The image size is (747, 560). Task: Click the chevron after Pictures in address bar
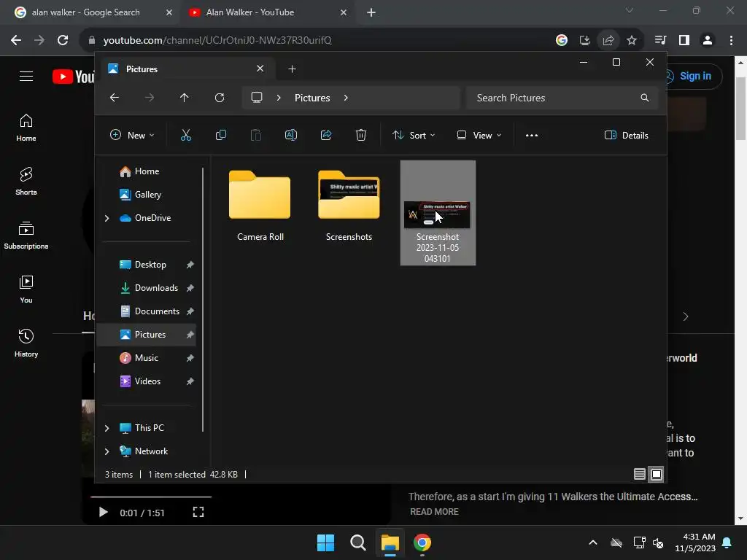point(346,98)
